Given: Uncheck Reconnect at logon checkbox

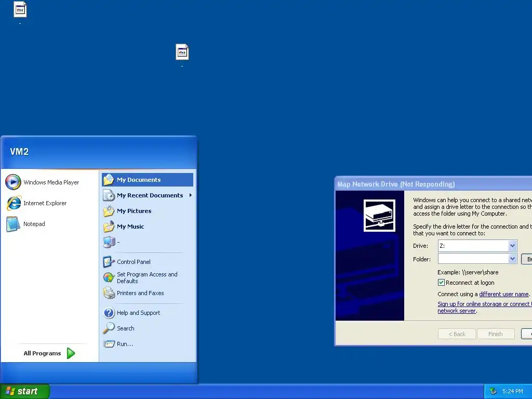Looking at the screenshot, I should pos(441,282).
